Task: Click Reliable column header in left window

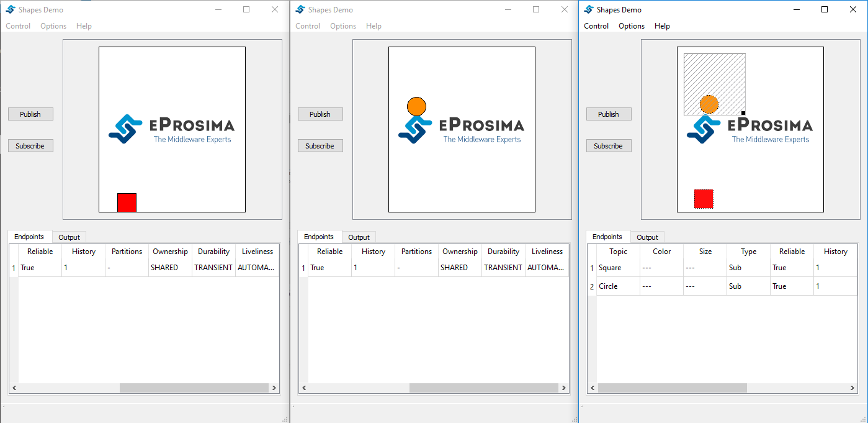Action: [40, 252]
